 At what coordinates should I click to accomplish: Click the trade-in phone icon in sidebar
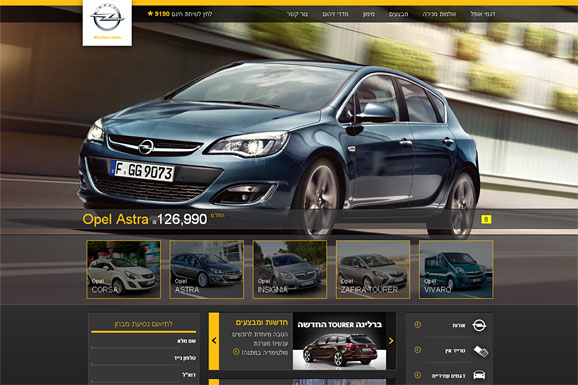pyautogui.click(x=481, y=351)
